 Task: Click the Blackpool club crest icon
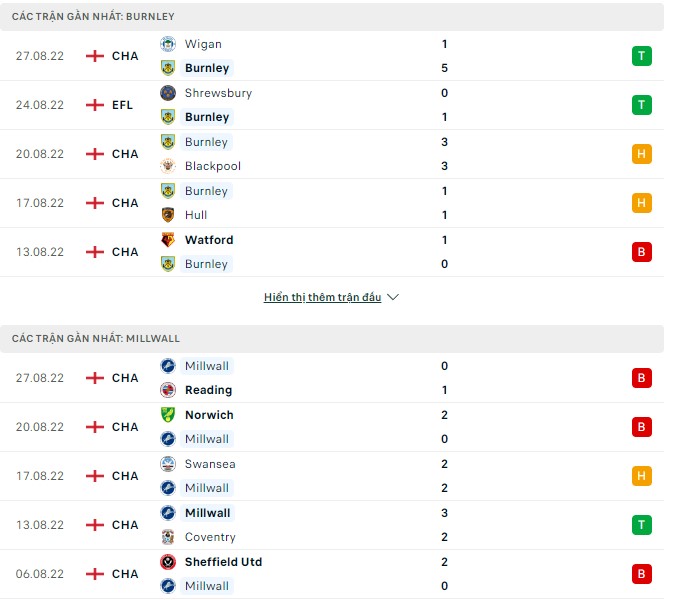click(168, 166)
